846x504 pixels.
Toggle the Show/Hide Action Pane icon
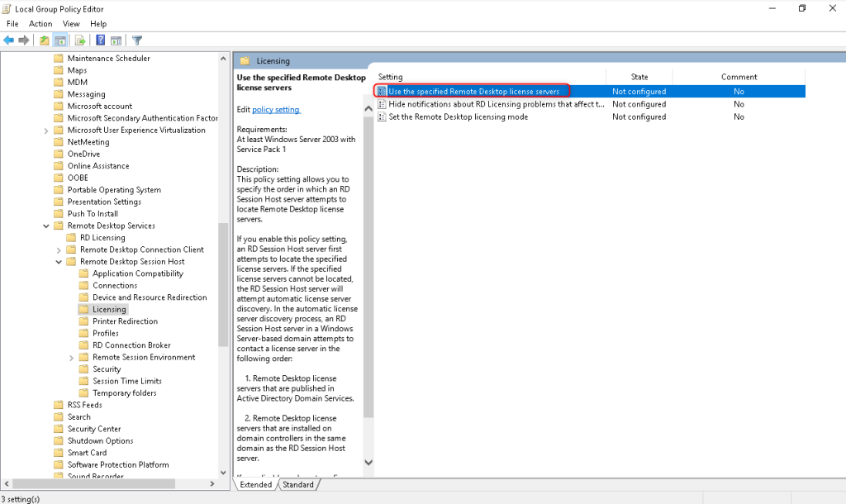coord(116,40)
